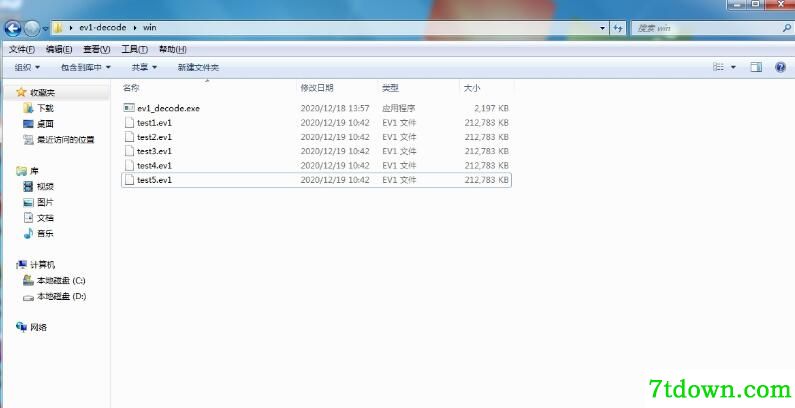Image resolution: width=795 pixels, height=408 pixels.
Task: Expand the address bar history dropdown
Action: pyautogui.click(x=602, y=28)
